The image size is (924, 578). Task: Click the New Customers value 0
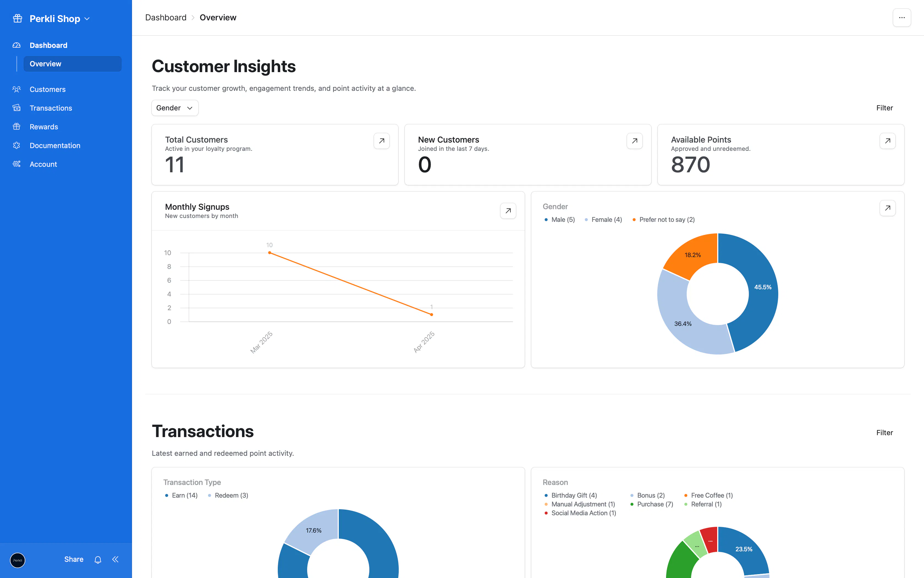[425, 165]
